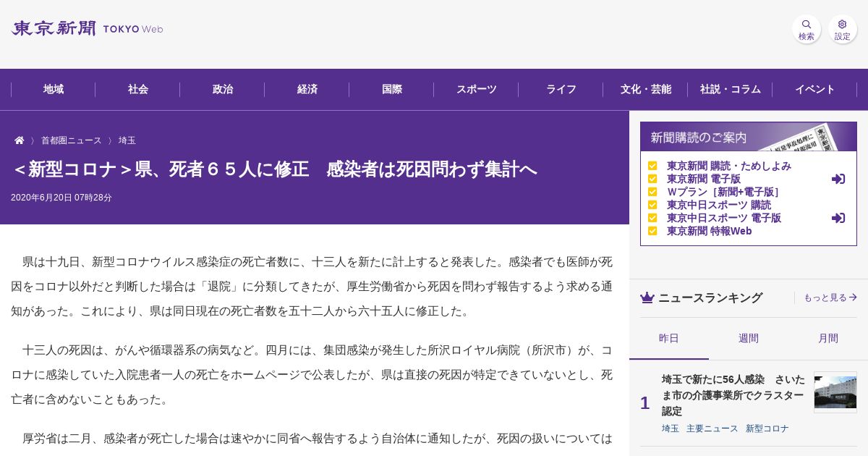The height and width of the screenshot is (456, 868).
Task: Click 主要ニュース tag under ranked article
Action: 712,428
